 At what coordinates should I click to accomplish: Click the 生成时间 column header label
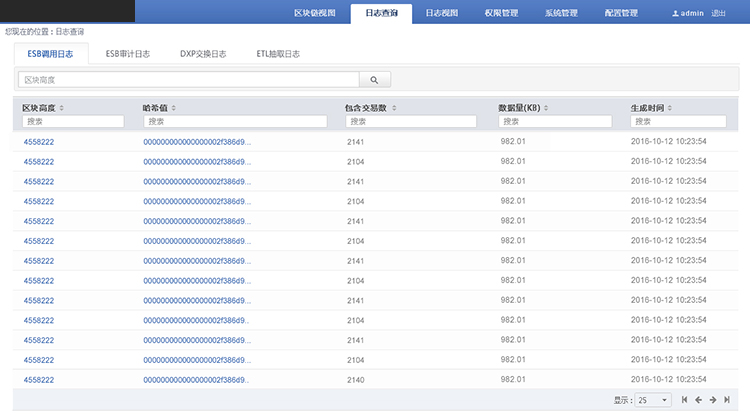(x=647, y=108)
